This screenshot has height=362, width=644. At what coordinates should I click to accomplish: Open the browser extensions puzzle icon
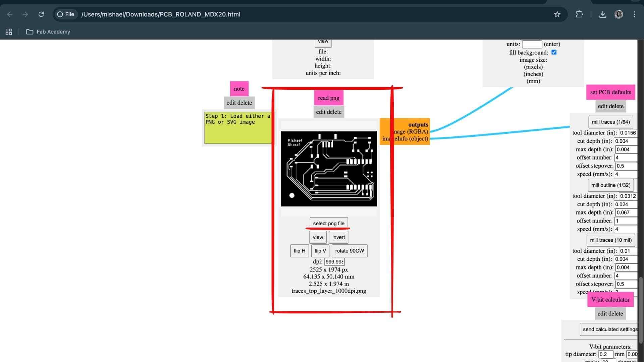click(579, 14)
